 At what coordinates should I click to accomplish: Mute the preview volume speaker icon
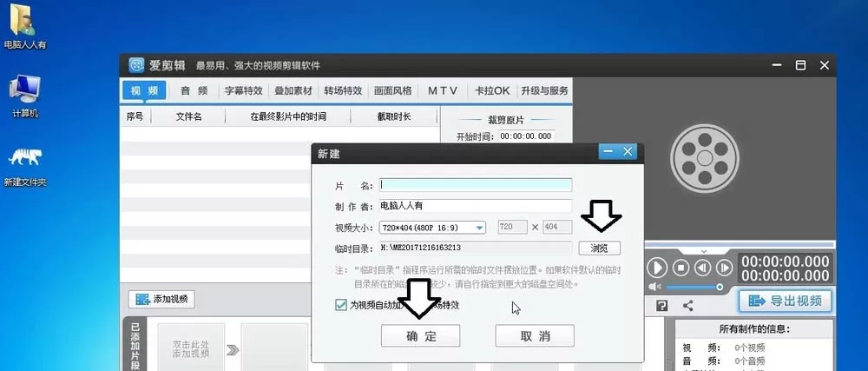coord(654,287)
